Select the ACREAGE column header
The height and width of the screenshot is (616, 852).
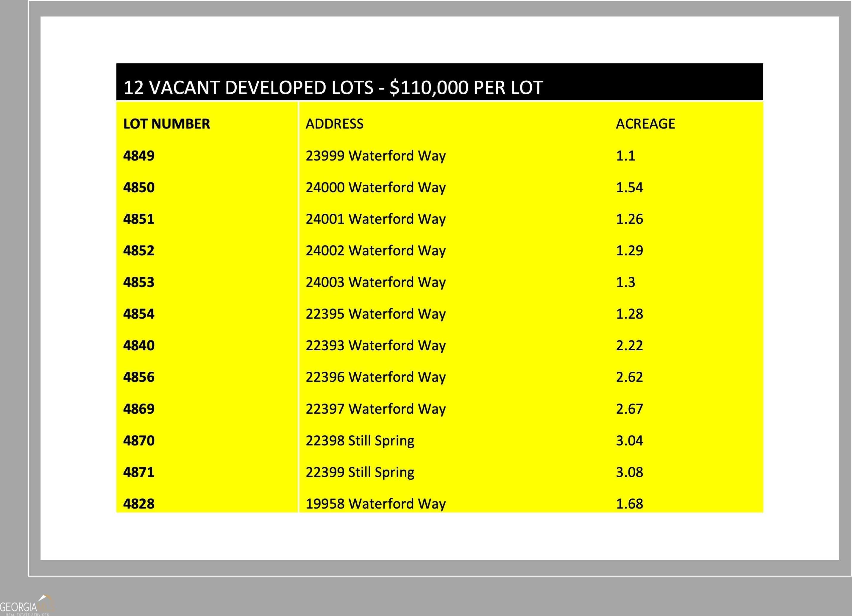[x=645, y=124]
